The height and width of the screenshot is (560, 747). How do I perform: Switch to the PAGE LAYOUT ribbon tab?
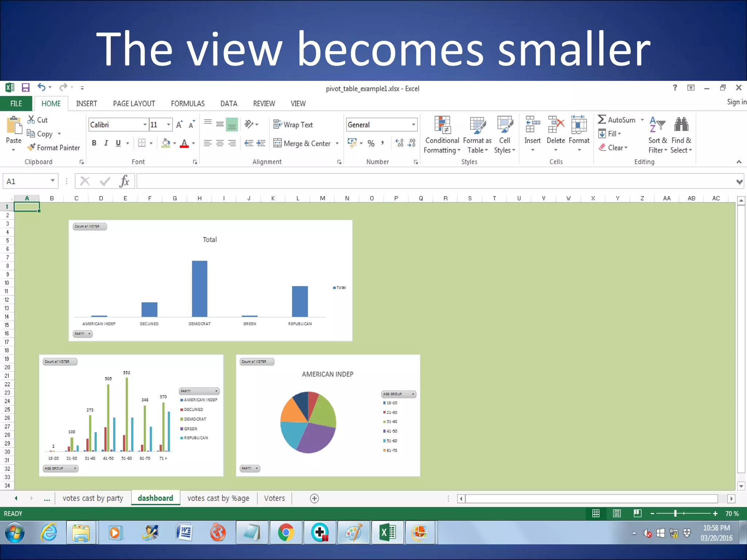tap(134, 104)
